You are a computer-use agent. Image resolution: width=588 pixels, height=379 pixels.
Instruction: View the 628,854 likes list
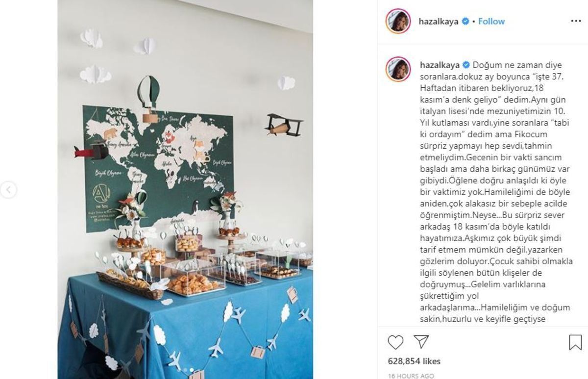(x=414, y=361)
